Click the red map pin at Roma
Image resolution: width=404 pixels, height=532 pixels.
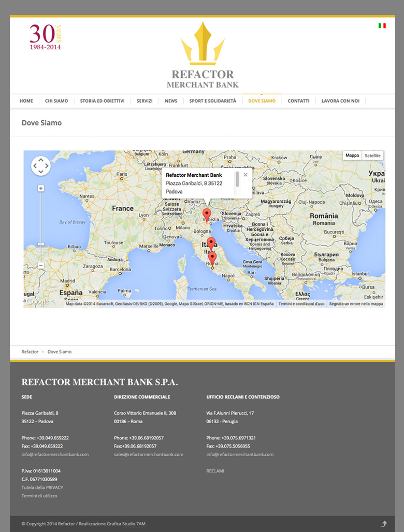click(x=212, y=259)
